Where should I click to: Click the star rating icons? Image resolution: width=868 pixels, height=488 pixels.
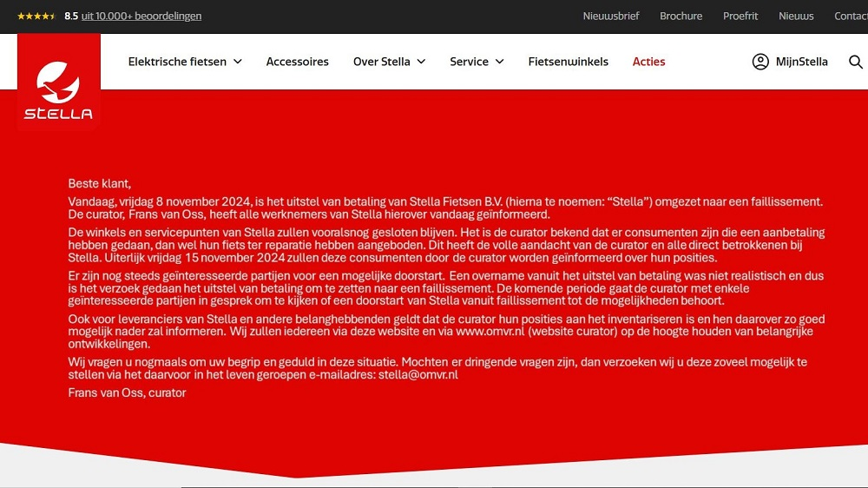pyautogui.click(x=36, y=16)
